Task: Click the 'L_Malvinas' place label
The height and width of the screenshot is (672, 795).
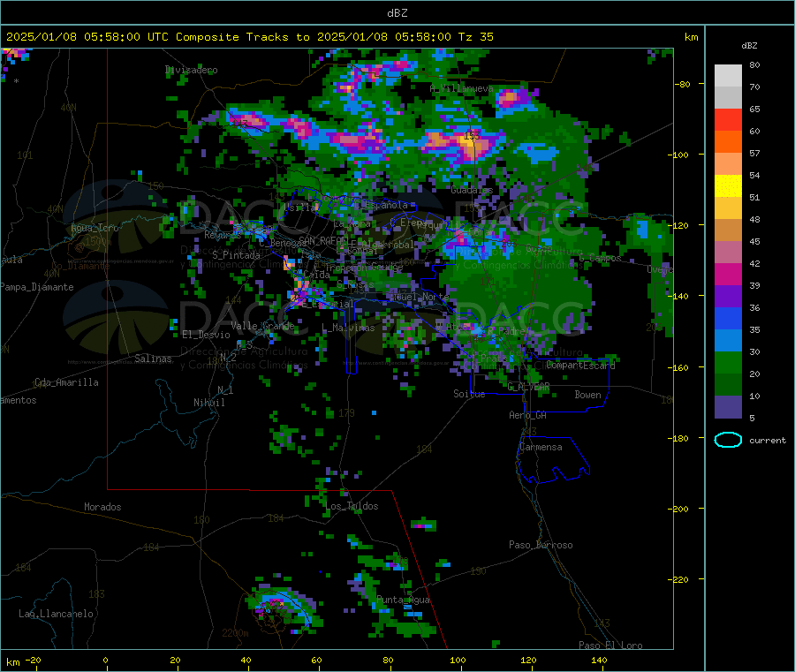Action: pos(348,328)
